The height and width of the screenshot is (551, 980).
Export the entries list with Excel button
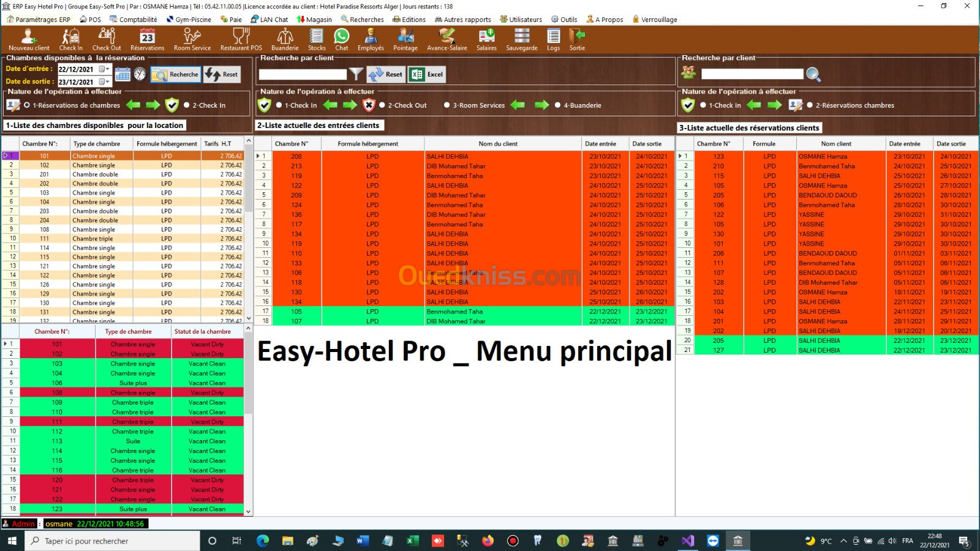pos(427,75)
